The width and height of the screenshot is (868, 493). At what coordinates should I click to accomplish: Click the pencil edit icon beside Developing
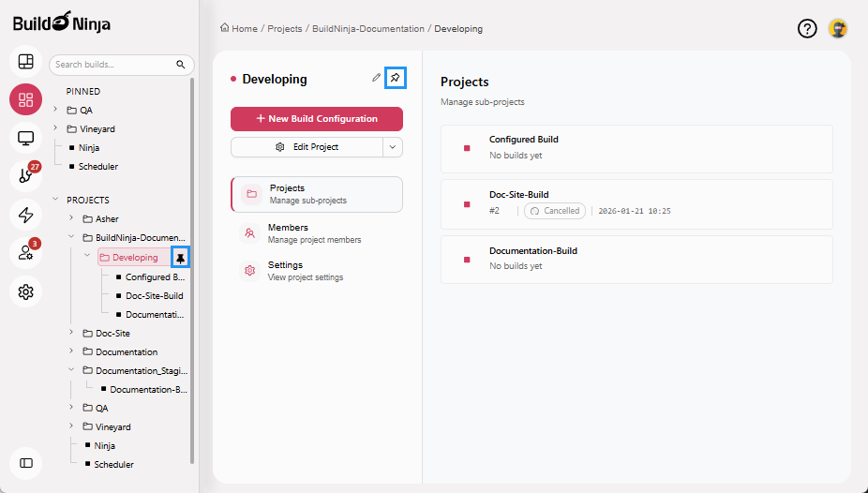[376, 78]
